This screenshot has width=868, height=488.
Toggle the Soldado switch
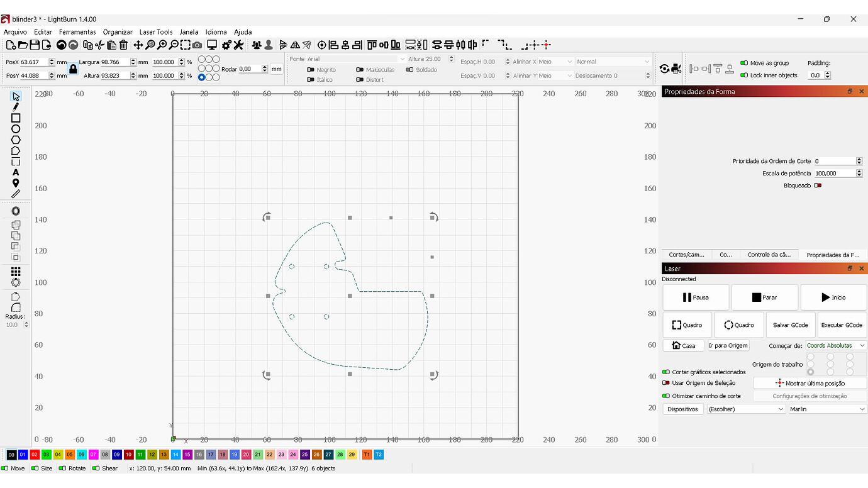tap(409, 70)
